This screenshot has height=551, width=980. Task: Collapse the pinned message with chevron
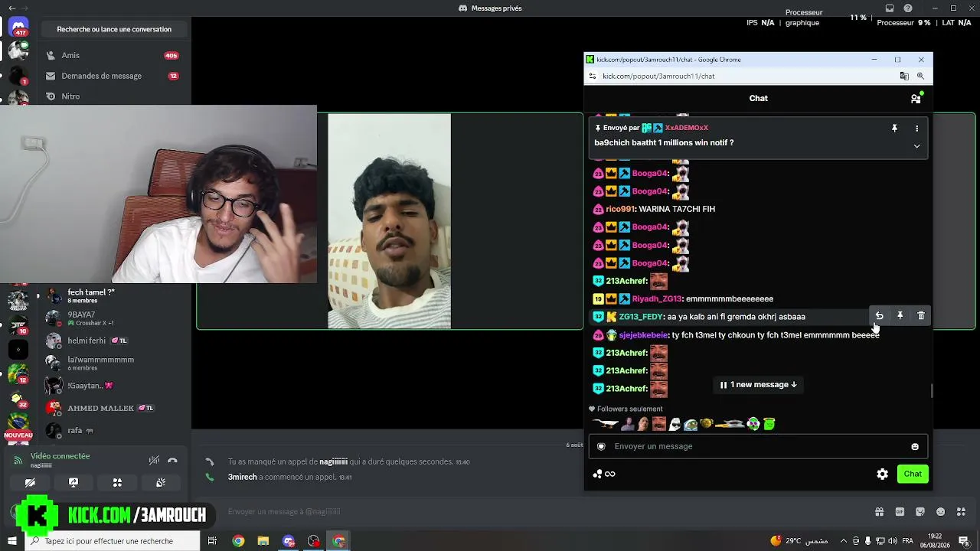click(916, 145)
